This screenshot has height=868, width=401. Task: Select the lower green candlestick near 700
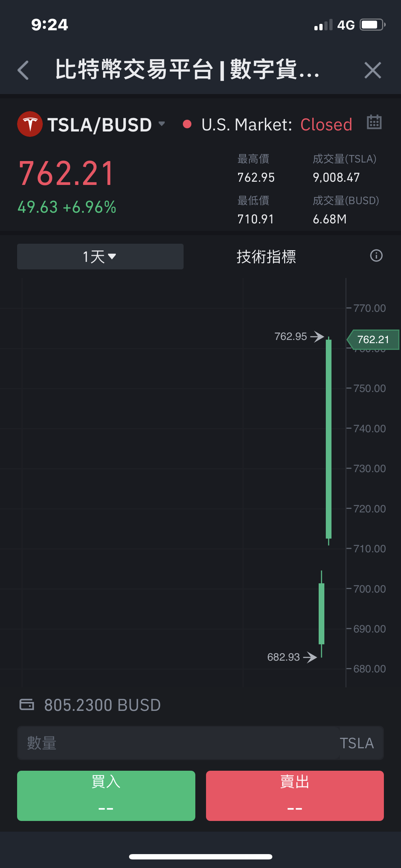click(x=322, y=614)
